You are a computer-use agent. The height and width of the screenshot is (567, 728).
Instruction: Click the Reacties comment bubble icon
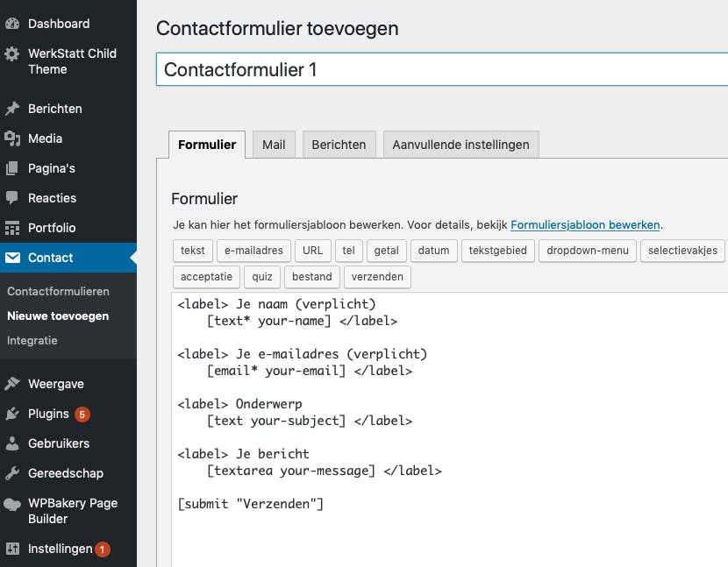[x=12, y=198]
